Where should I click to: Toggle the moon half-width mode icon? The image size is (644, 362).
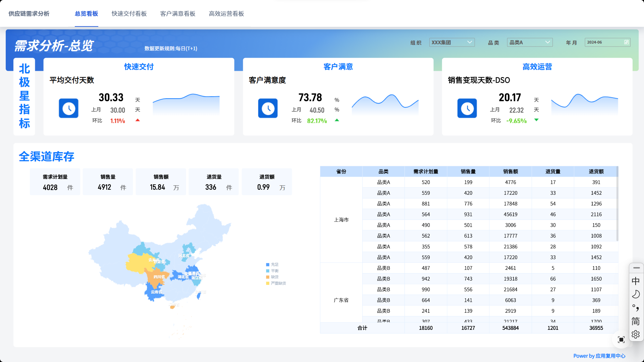click(x=636, y=294)
